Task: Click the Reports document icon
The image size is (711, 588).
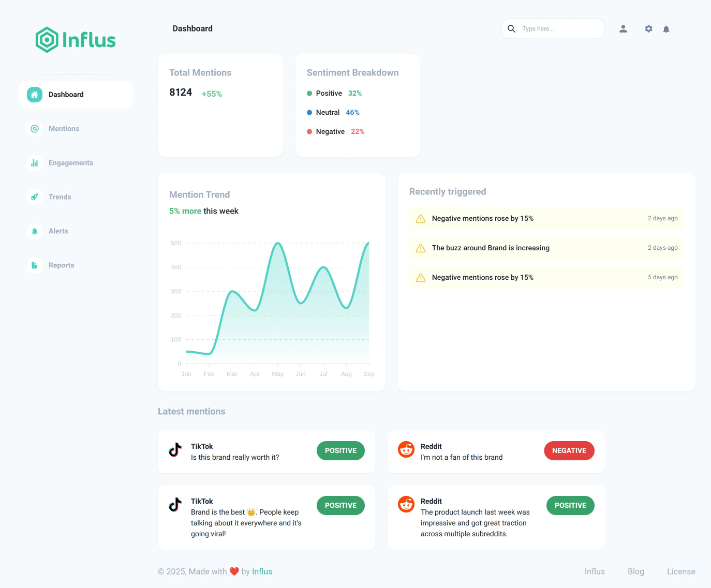Action: click(35, 265)
